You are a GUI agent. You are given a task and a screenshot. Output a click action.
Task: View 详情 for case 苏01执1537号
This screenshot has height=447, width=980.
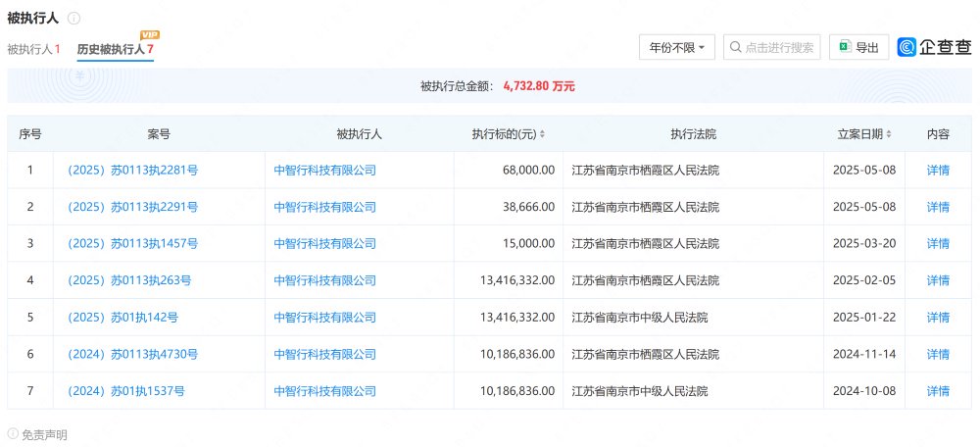(x=938, y=391)
